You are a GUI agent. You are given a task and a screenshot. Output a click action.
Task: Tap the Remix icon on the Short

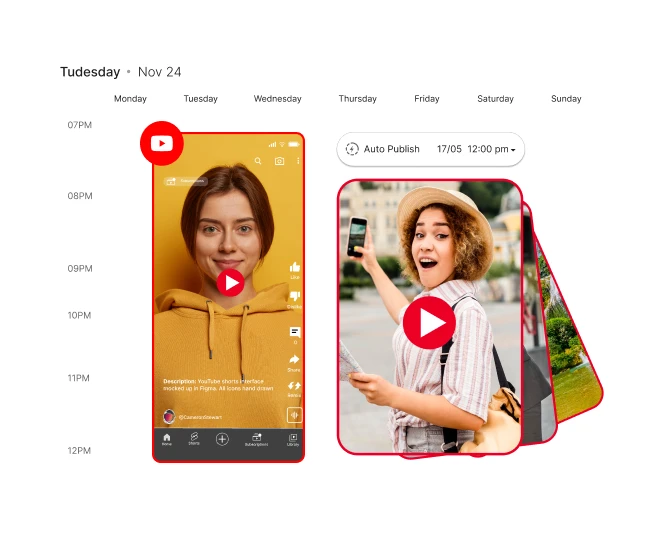295,387
